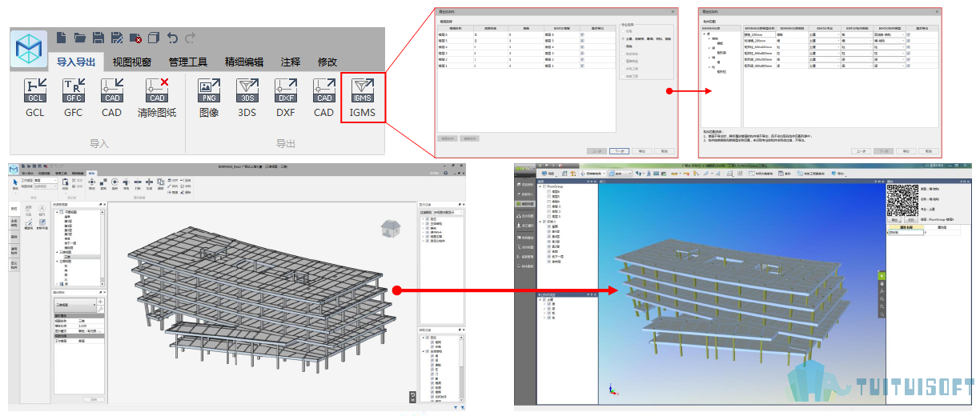This screenshot has height=416, width=980.
Task: Toggle first row export checkbox in 构件匹配 dialog
Action: 908,34
